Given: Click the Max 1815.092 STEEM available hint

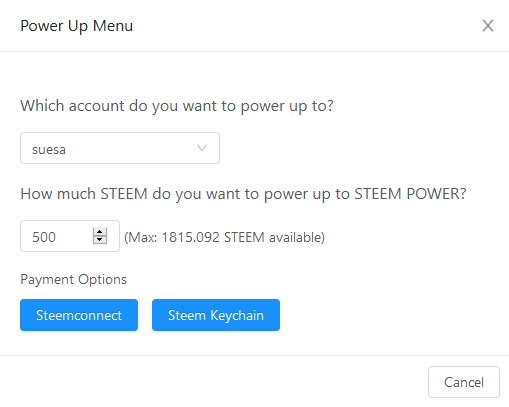Looking at the screenshot, I should click(x=224, y=237).
